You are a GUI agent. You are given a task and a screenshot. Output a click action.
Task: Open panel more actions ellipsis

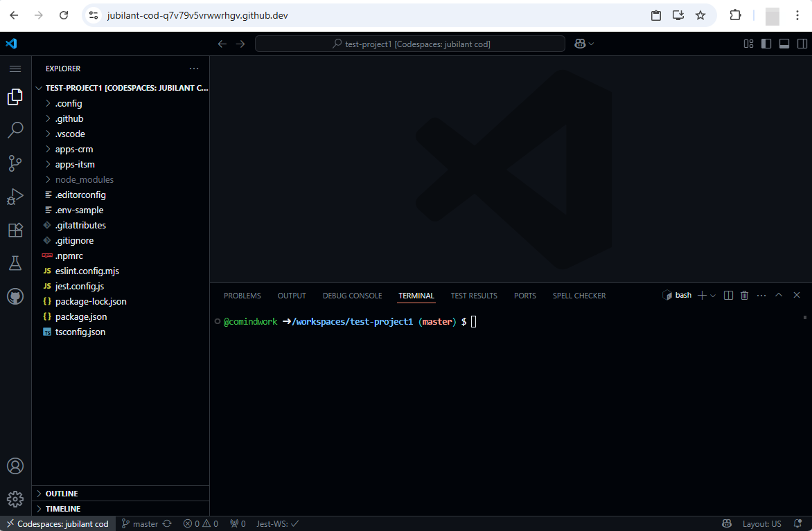pos(761,295)
